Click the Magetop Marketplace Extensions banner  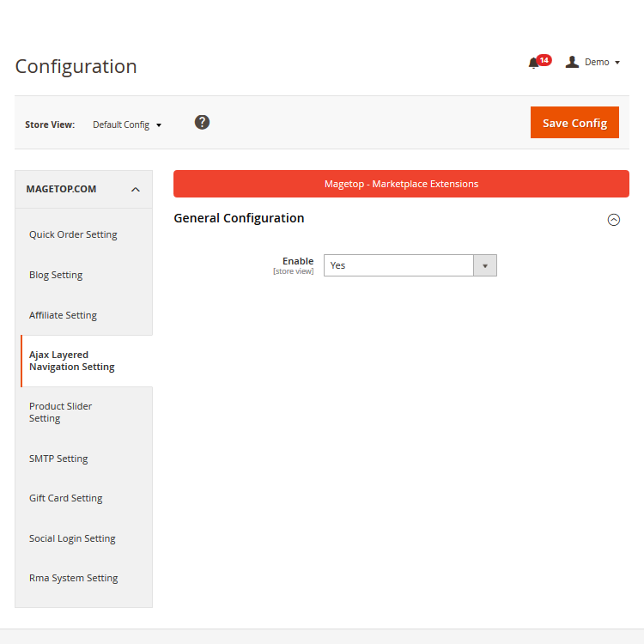(401, 184)
